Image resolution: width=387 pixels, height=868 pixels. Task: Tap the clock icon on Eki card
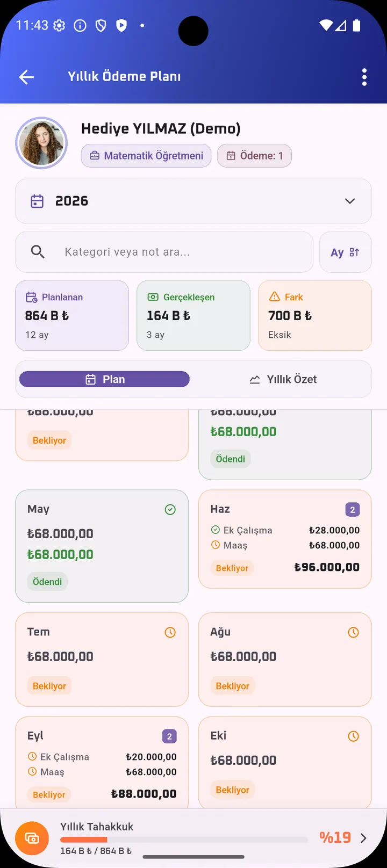click(x=353, y=736)
